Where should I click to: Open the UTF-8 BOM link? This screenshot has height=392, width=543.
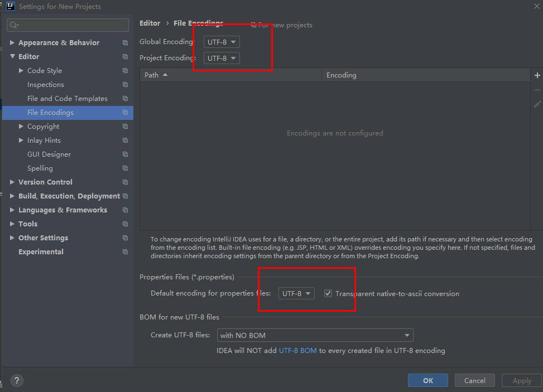pos(298,351)
